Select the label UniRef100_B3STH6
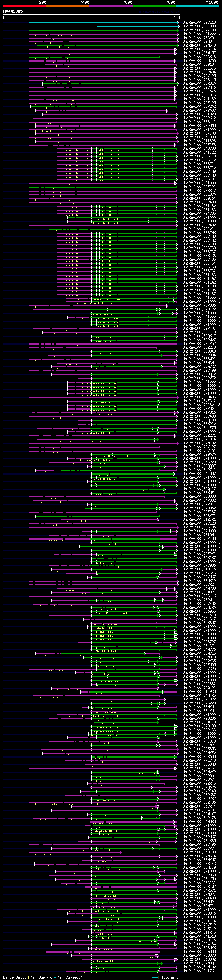 coord(199,233)
